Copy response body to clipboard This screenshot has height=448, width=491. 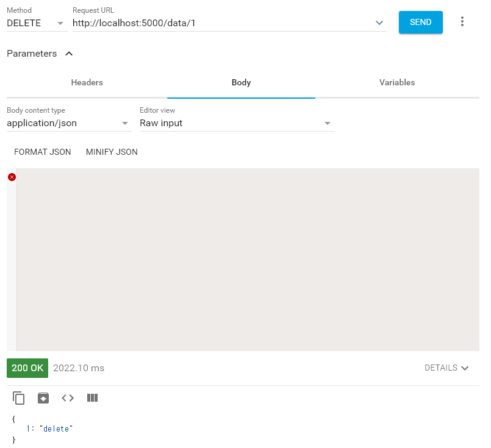[18, 398]
